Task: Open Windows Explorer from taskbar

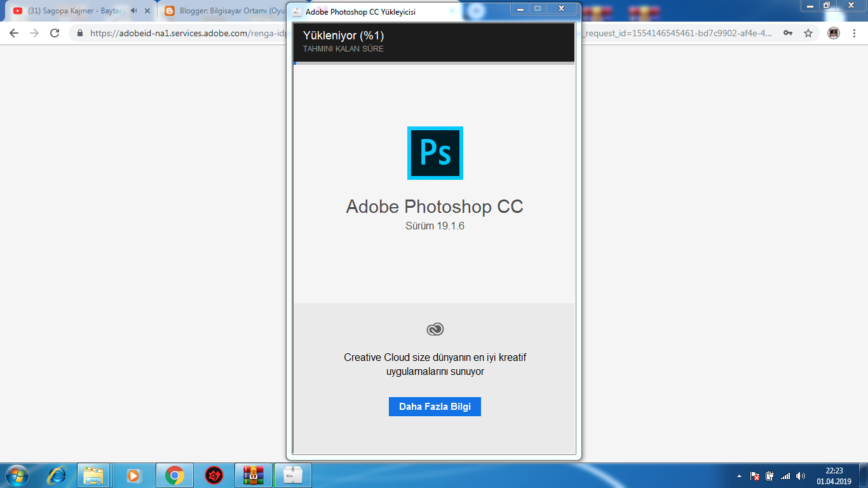Action: (x=93, y=475)
